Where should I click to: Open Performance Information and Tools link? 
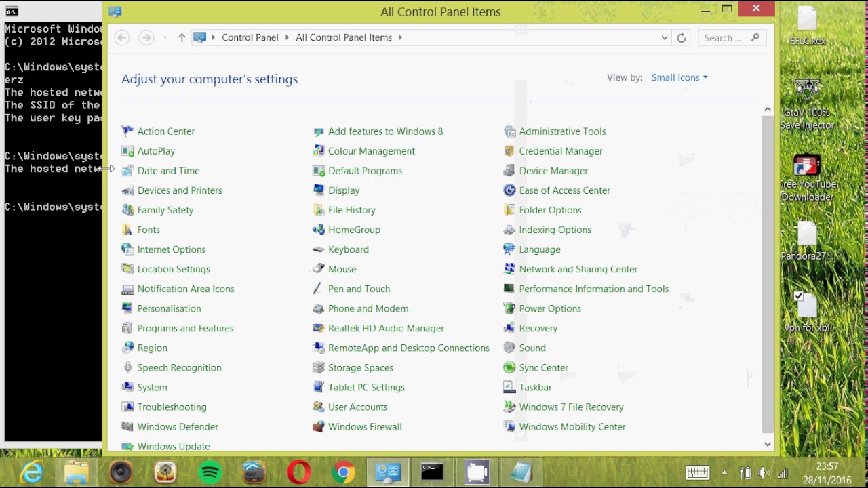[x=594, y=289]
